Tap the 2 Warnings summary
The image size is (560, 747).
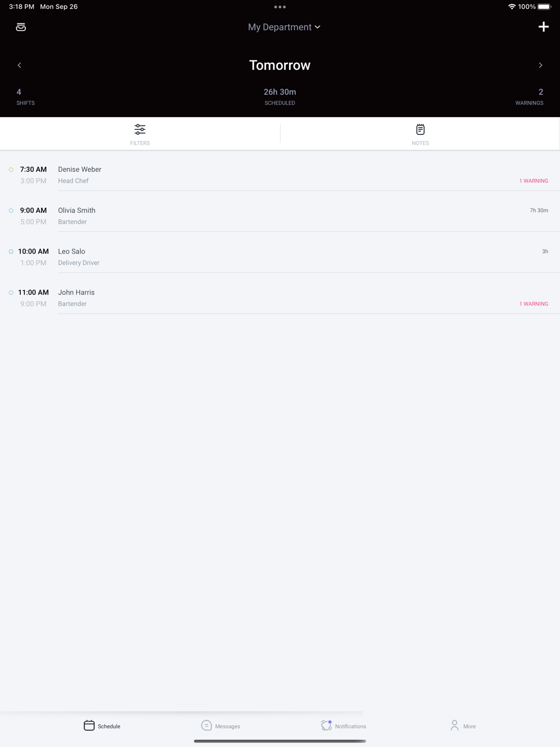point(530,97)
